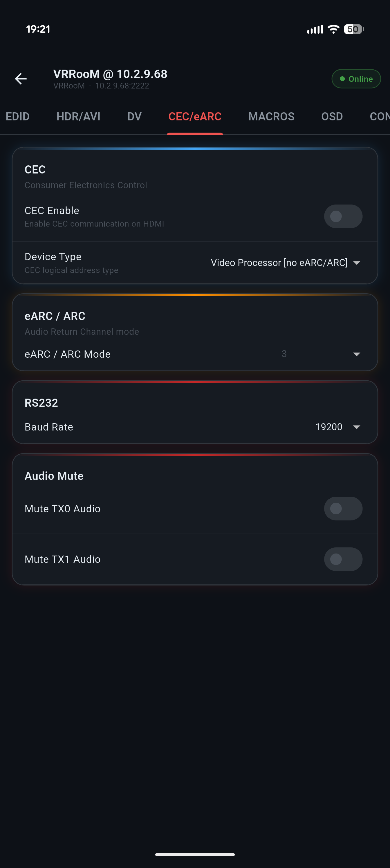Switch to the EDID tab
The width and height of the screenshot is (390, 868).
(x=17, y=117)
